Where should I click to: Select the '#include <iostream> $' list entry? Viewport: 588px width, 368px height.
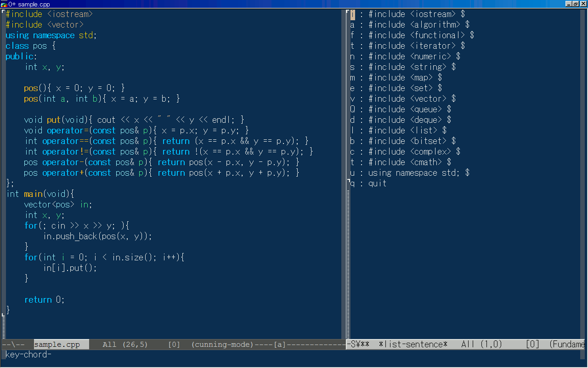pyautogui.click(x=408, y=14)
